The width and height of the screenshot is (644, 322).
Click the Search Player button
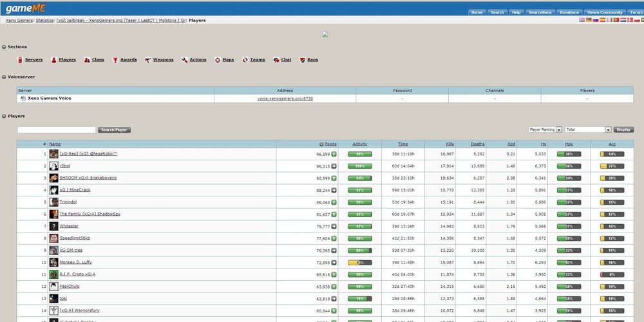click(x=114, y=130)
